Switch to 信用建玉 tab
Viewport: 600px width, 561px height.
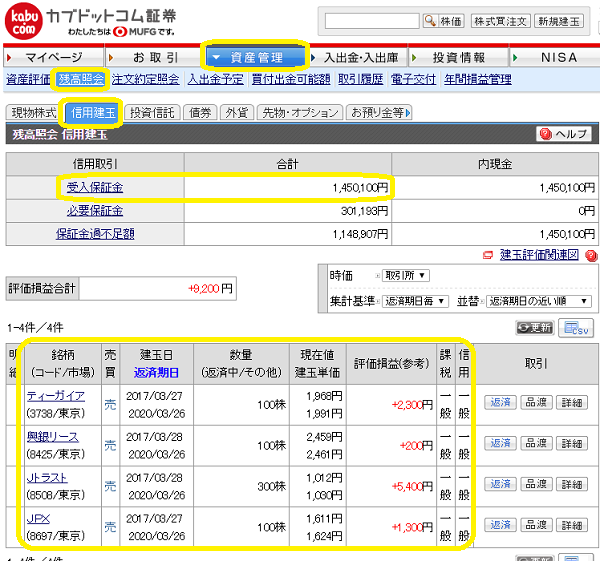[93, 113]
